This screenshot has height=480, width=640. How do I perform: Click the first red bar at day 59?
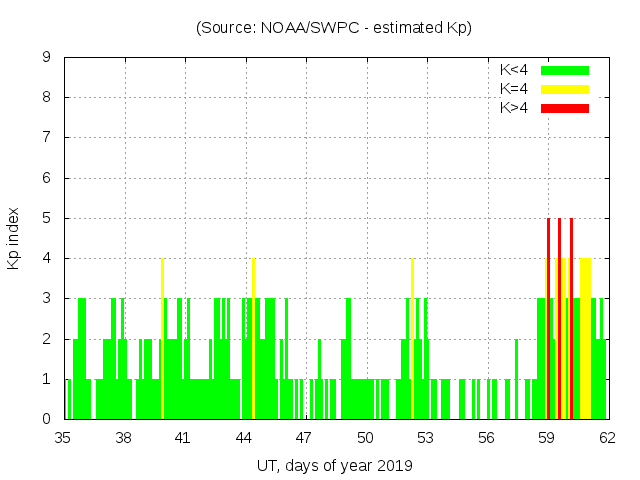(x=548, y=320)
